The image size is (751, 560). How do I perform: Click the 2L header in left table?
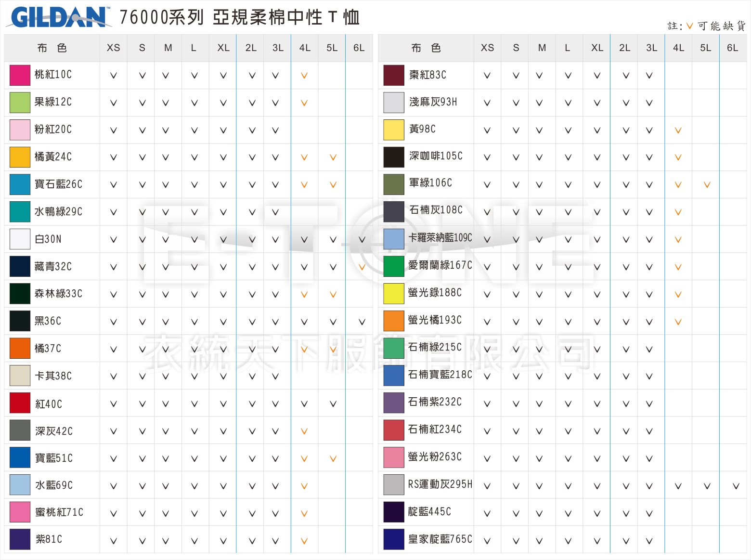(x=251, y=48)
